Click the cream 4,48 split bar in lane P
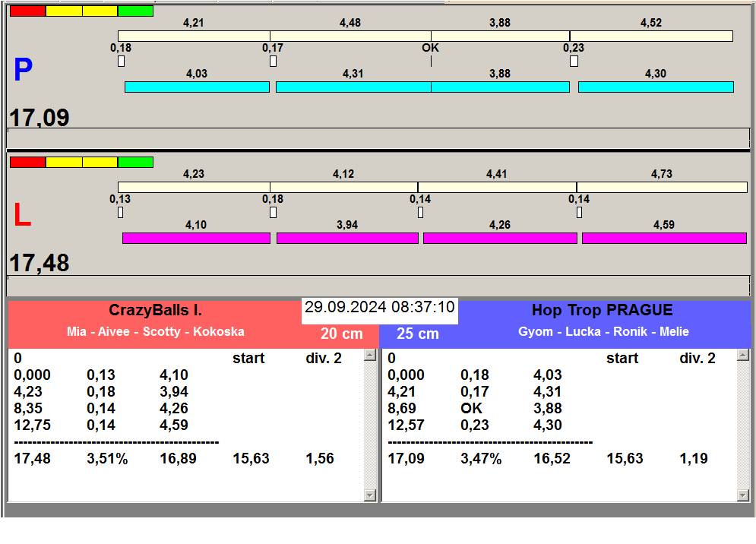Image resolution: width=756 pixels, height=544 pixels. click(350, 36)
